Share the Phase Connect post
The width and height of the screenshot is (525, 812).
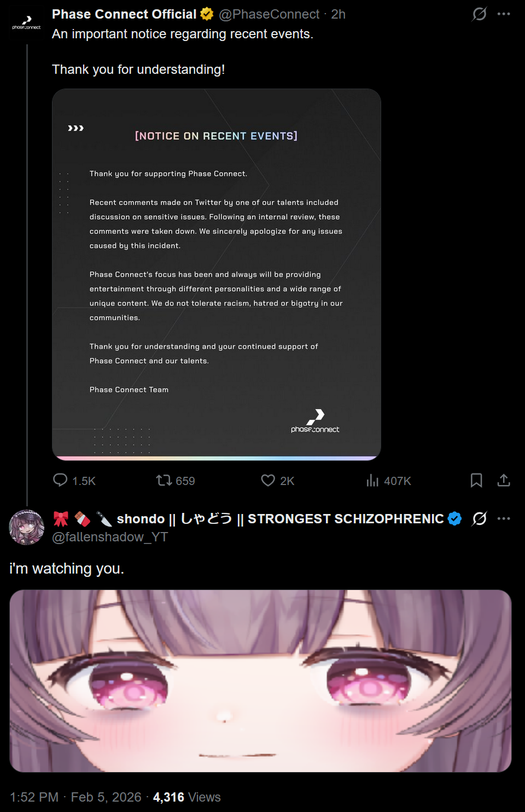point(504,480)
